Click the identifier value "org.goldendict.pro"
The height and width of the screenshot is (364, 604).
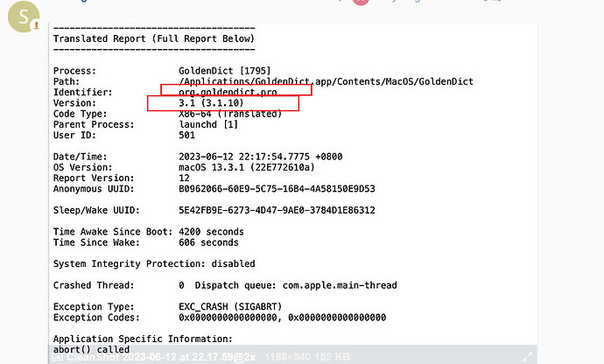coord(228,92)
